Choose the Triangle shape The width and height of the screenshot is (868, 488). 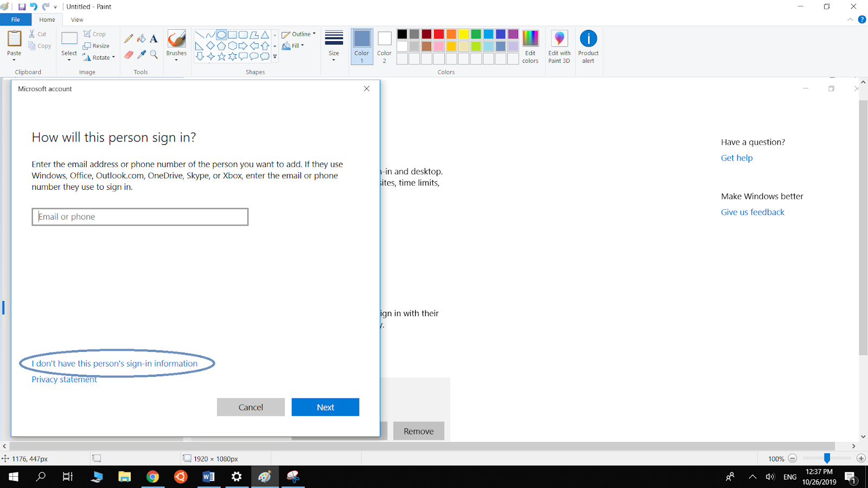point(265,35)
